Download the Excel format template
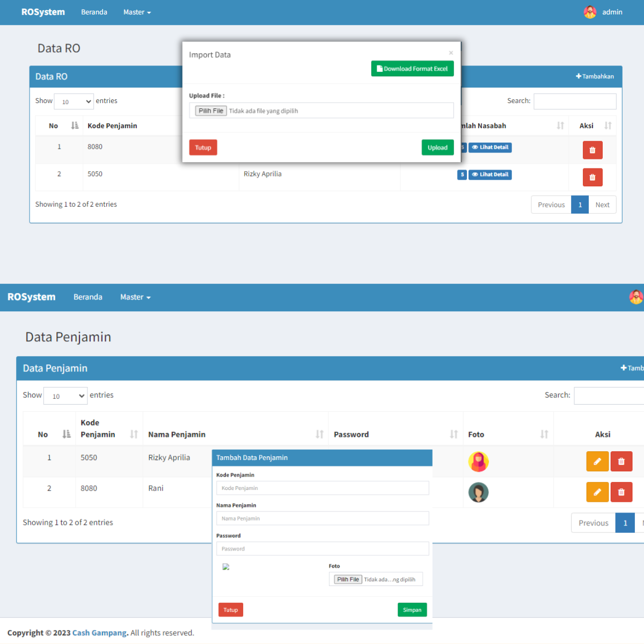 click(x=413, y=69)
